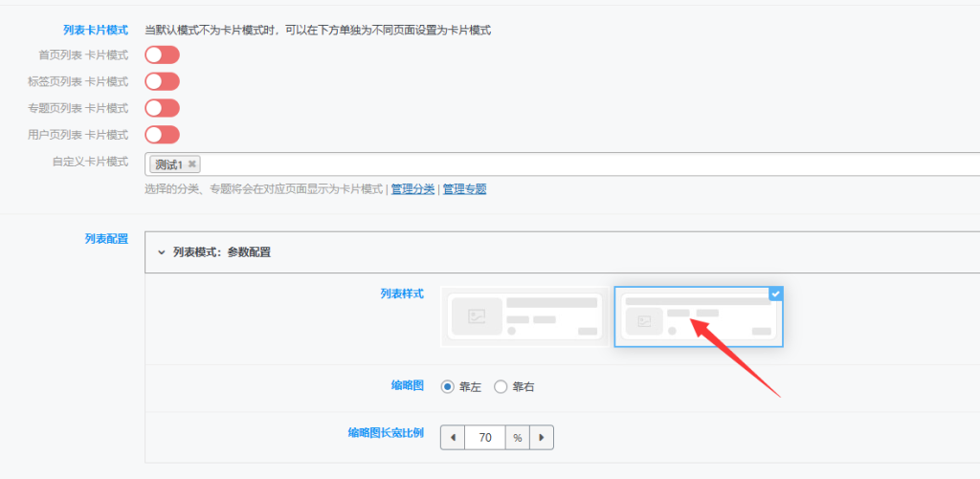The width and height of the screenshot is (980, 479).
Task: Remove the 测试1 tag with its x icon
Action: click(192, 164)
